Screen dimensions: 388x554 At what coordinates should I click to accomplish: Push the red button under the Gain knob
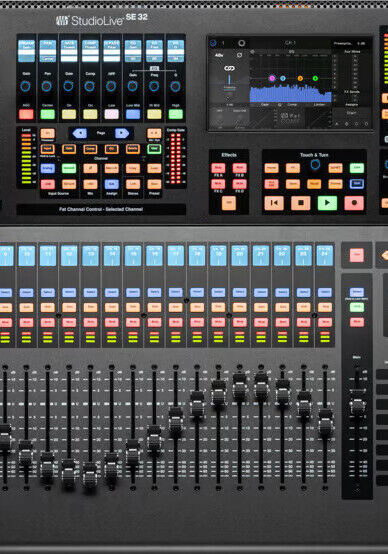26,114
